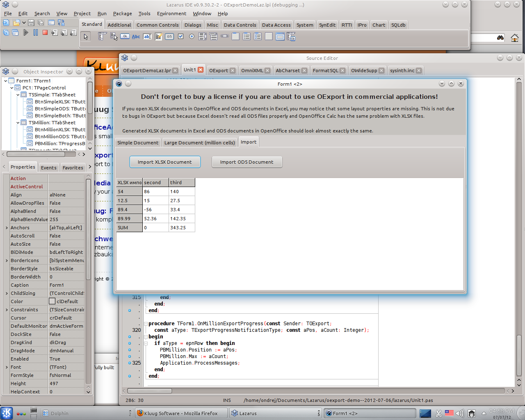
Task: Click the Save file toolbar icon
Action: (x=31, y=23)
